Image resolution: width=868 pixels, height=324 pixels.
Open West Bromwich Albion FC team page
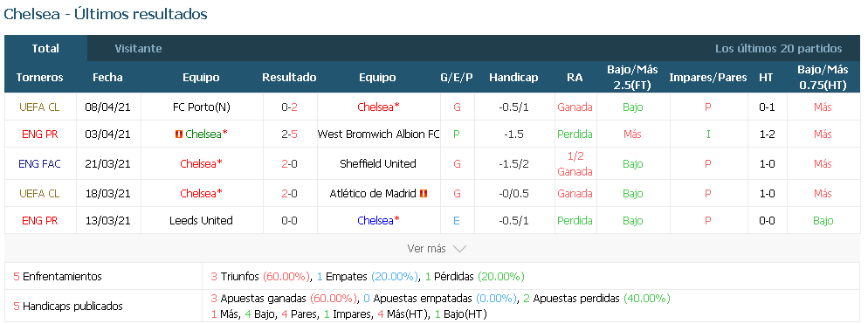point(379,134)
